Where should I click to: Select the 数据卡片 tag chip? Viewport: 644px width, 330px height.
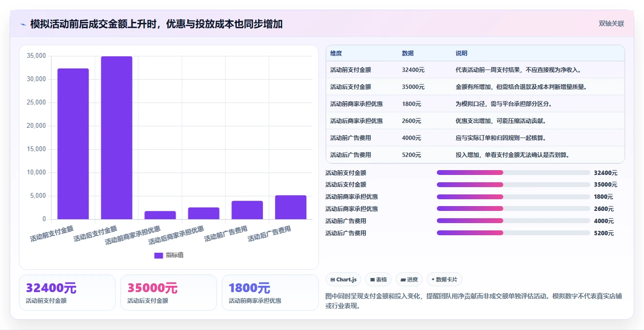click(x=445, y=279)
